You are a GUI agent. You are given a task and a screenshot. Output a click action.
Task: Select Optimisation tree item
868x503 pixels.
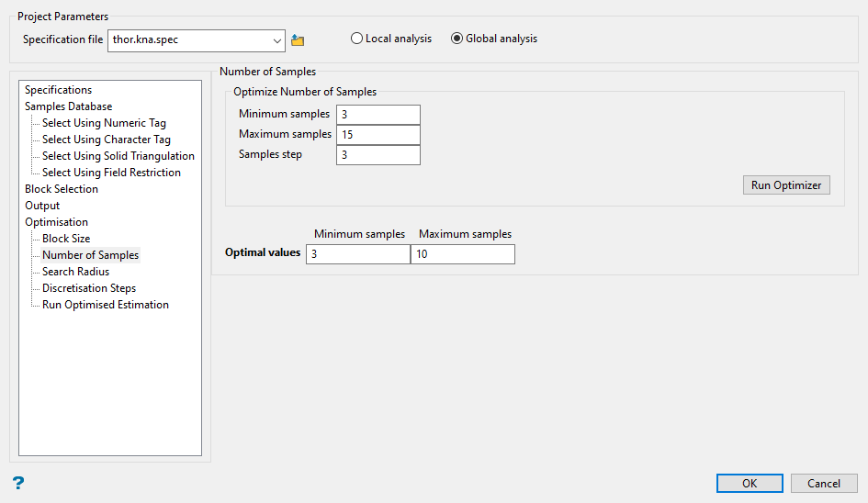click(56, 222)
